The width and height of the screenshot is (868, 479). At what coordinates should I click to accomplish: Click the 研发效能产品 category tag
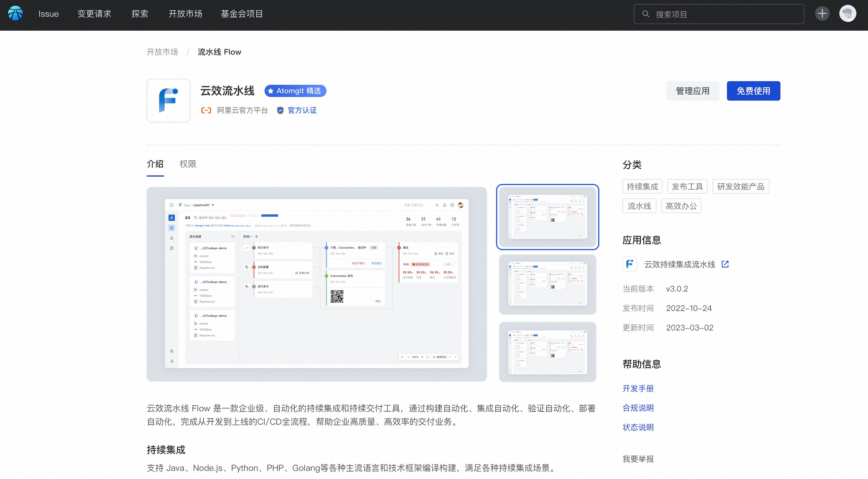pos(741,187)
